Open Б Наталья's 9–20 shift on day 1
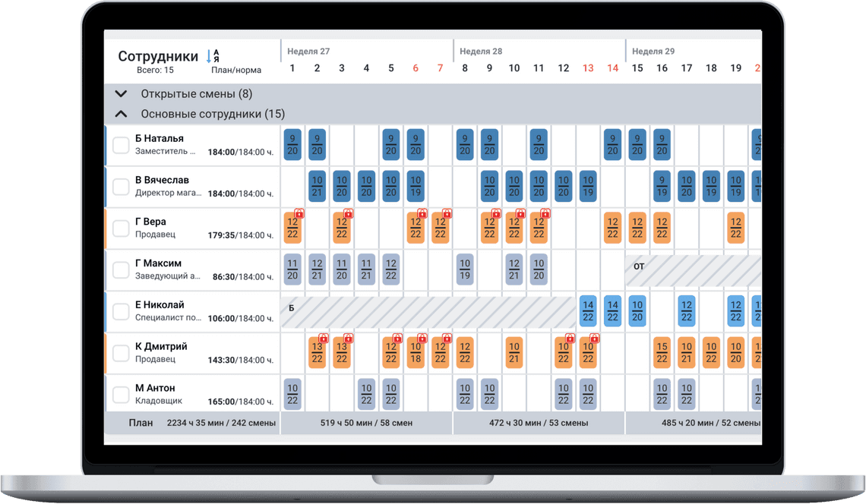This screenshot has height=504, width=866. click(x=292, y=145)
